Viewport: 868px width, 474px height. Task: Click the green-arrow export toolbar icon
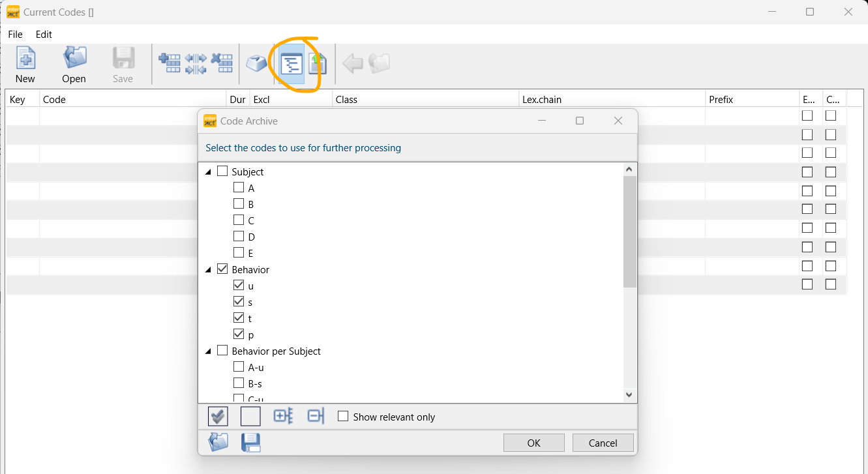[318, 63]
